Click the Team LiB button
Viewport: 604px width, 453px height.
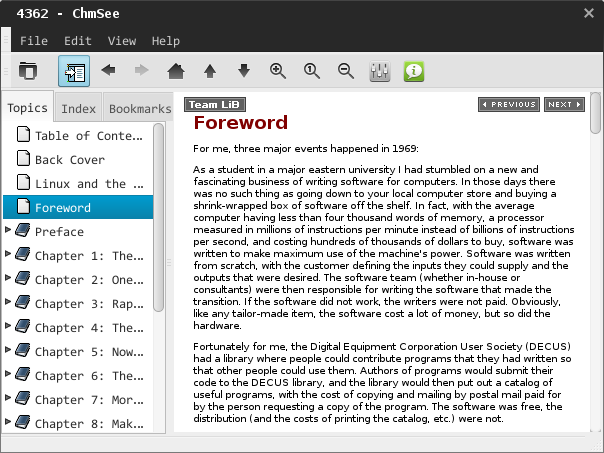point(215,104)
